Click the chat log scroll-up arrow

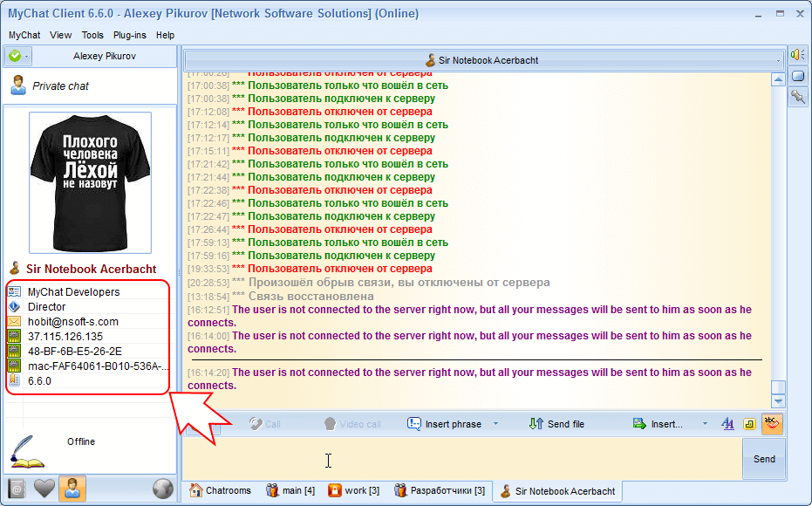tap(778, 79)
